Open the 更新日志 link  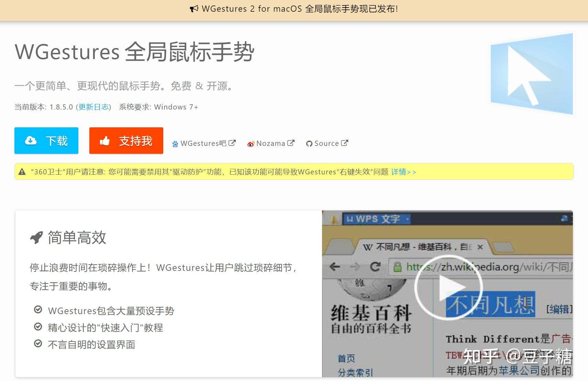tap(93, 107)
